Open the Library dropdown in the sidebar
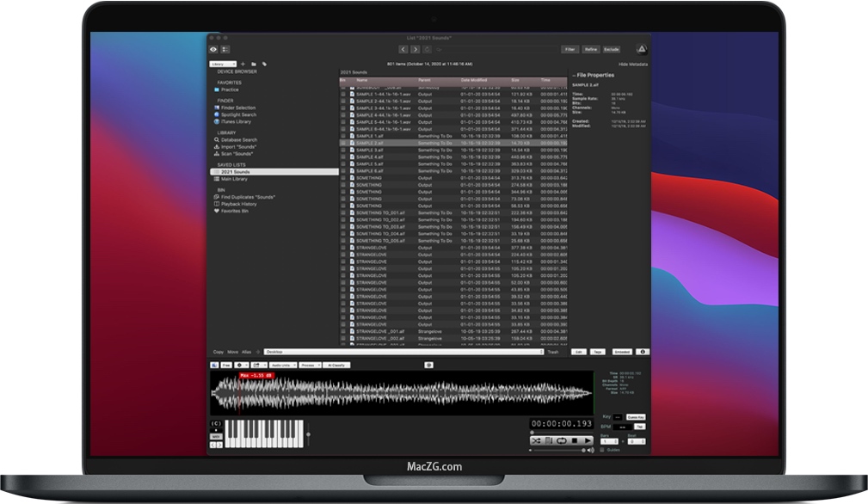868x504 pixels. [x=225, y=64]
